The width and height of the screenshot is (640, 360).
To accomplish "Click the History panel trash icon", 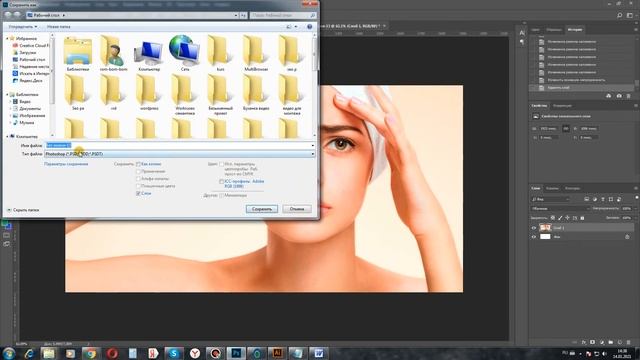I will coord(629,96).
